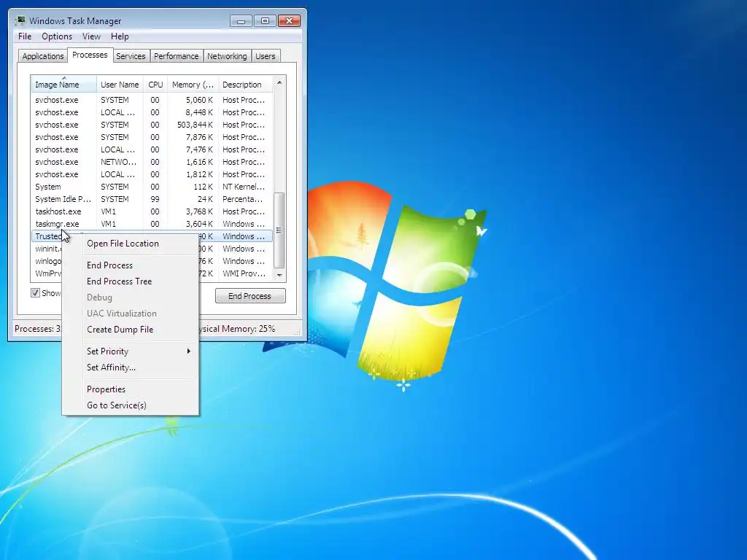Screen dimensions: 747x560
Task: Open the Options menu
Action: 57,36
